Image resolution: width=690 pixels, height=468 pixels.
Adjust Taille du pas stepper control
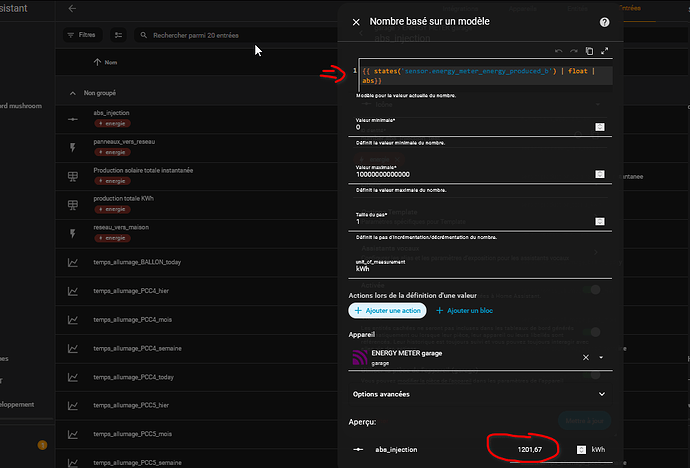pyautogui.click(x=599, y=221)
